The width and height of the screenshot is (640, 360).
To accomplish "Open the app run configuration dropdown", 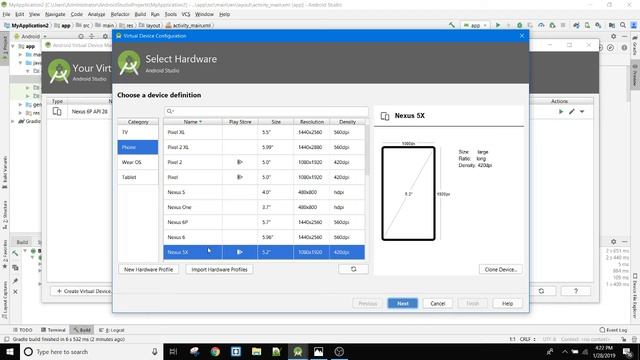I will click(476, 25).
